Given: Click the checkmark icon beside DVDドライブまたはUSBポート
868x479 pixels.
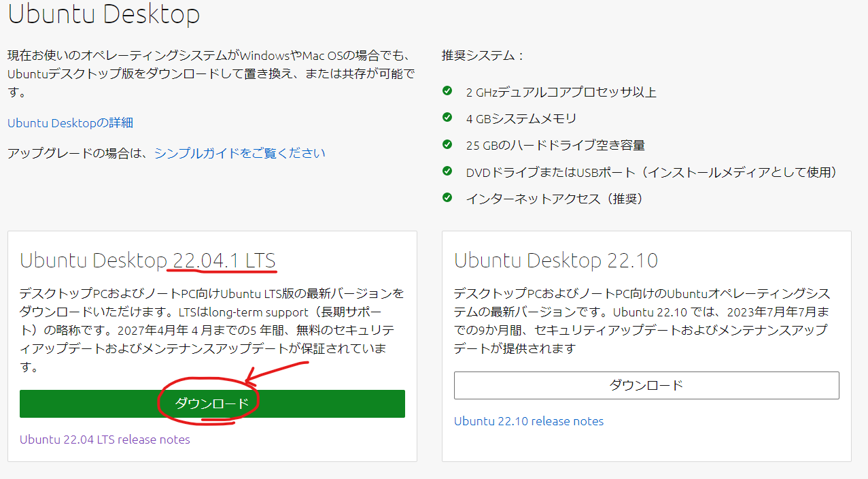Looking at the screenshot, I should (x=447, y=171).
